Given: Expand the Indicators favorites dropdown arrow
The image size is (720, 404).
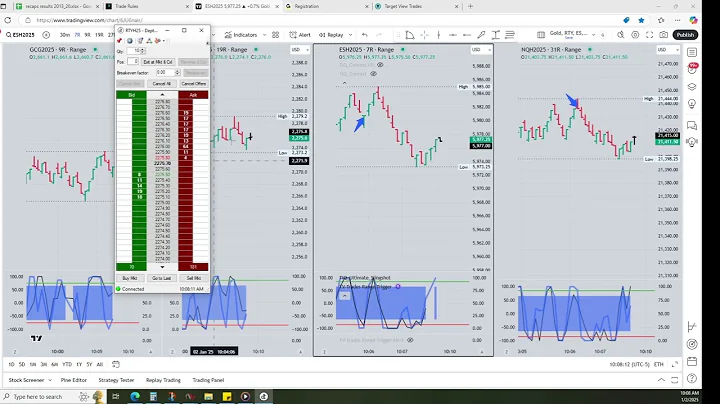Looking at the screenshot, I should coord(264,35).
